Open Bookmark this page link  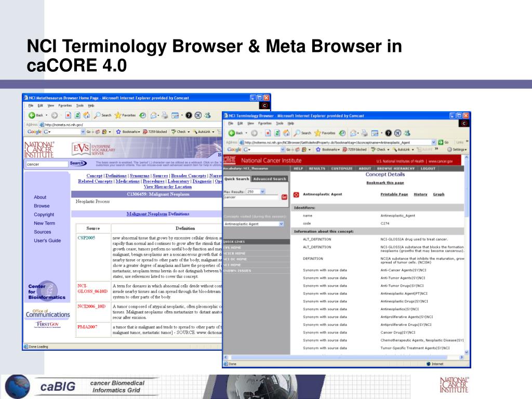coord(385,182)
